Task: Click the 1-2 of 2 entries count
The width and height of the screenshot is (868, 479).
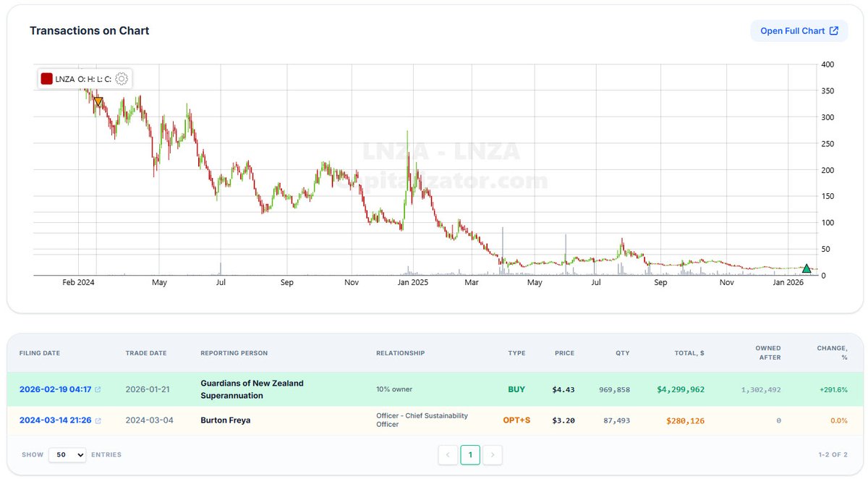Action: pos(833,455)
